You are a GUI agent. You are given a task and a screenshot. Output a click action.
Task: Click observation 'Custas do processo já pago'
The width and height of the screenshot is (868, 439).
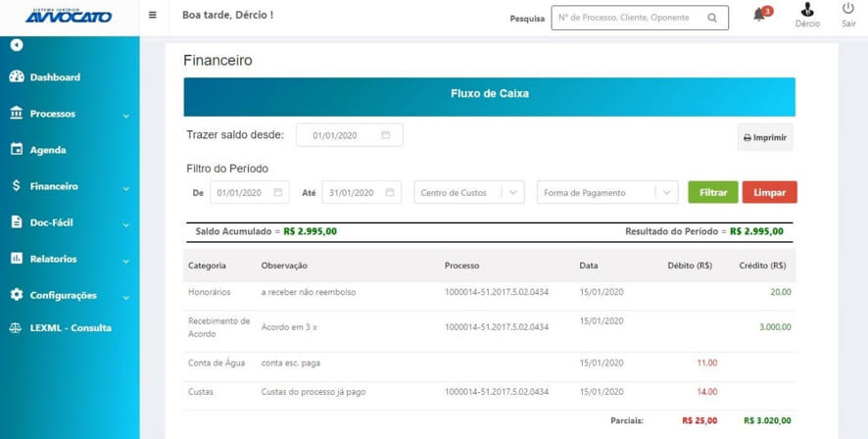tap(313, 391)
